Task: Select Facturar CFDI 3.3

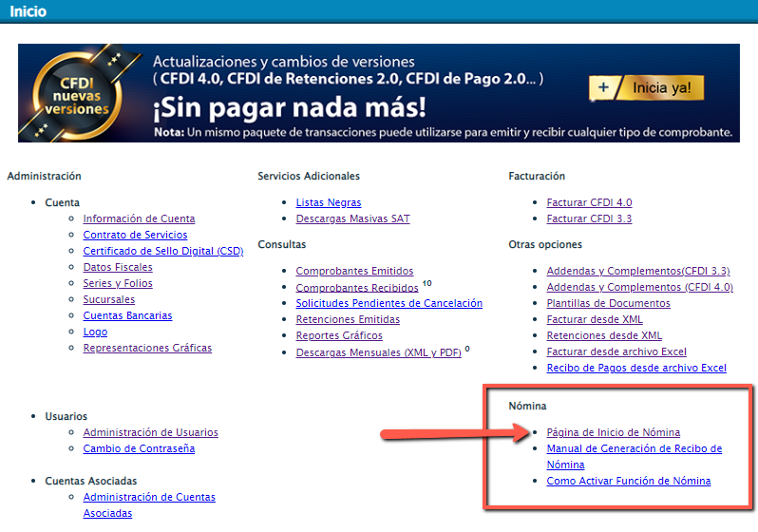Action: [x=589, y=218]
